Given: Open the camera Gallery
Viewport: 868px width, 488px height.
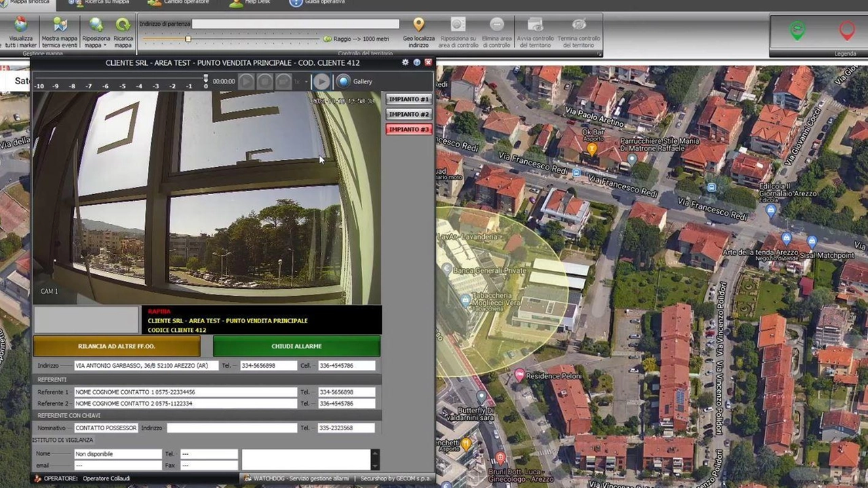Looking at the screenshot, I should 355,81.
